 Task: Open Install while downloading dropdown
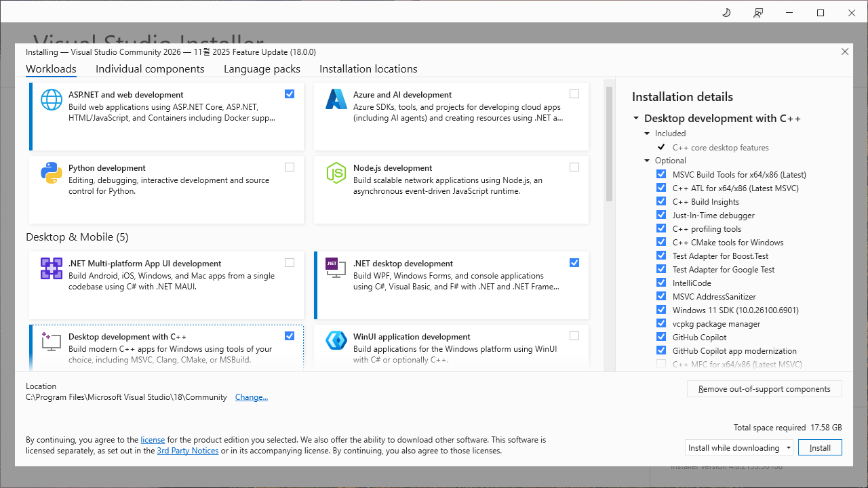(x=739, y=447)
